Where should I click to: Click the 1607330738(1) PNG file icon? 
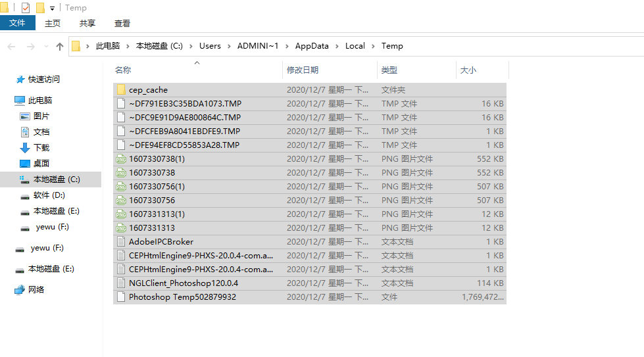click(120, 159)
